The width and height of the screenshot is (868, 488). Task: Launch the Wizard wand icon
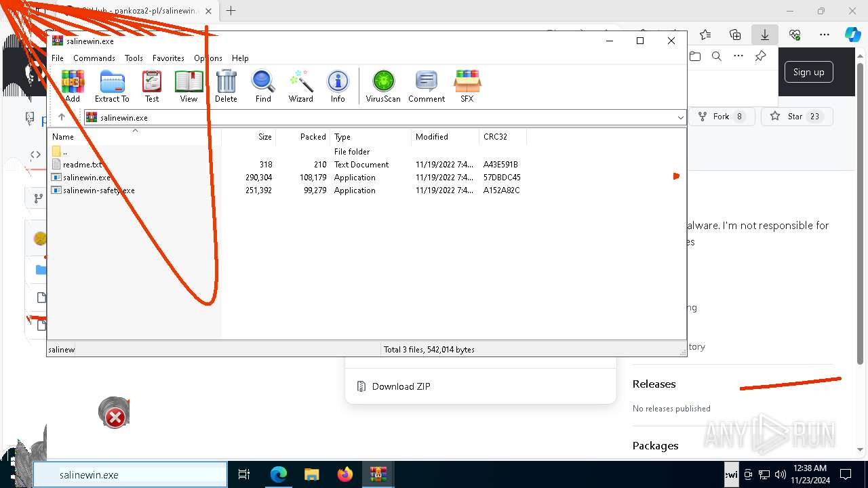point(300,86)
